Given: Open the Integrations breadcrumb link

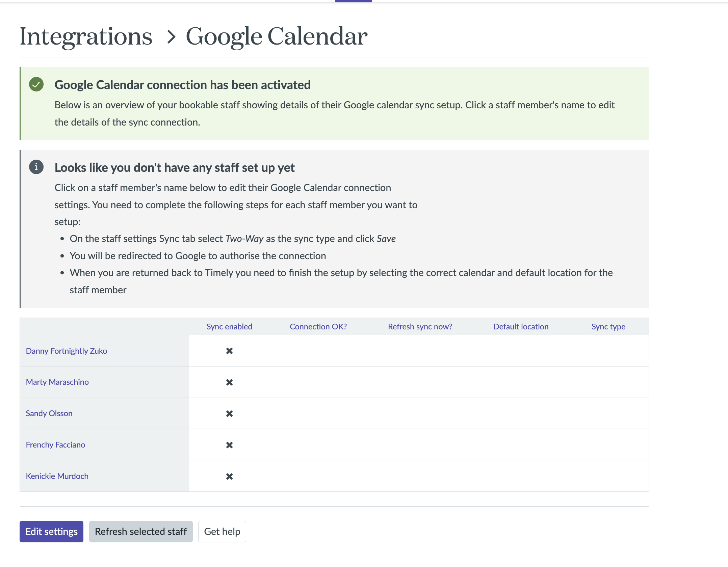Looking at the screenshot, I should [x=86, y=36].
